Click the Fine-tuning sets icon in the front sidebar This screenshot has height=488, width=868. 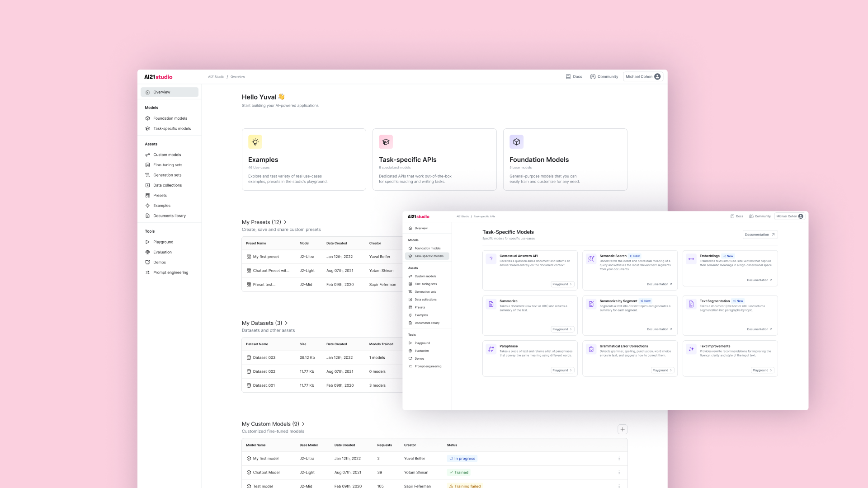410,284
